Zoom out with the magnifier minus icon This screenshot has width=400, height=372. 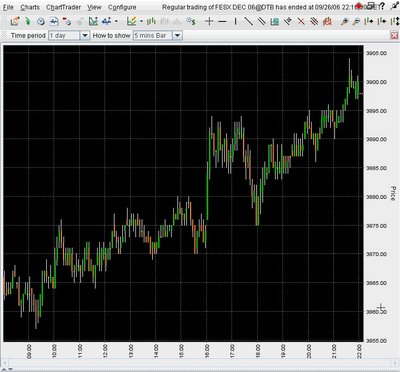(x=356, y=22)
